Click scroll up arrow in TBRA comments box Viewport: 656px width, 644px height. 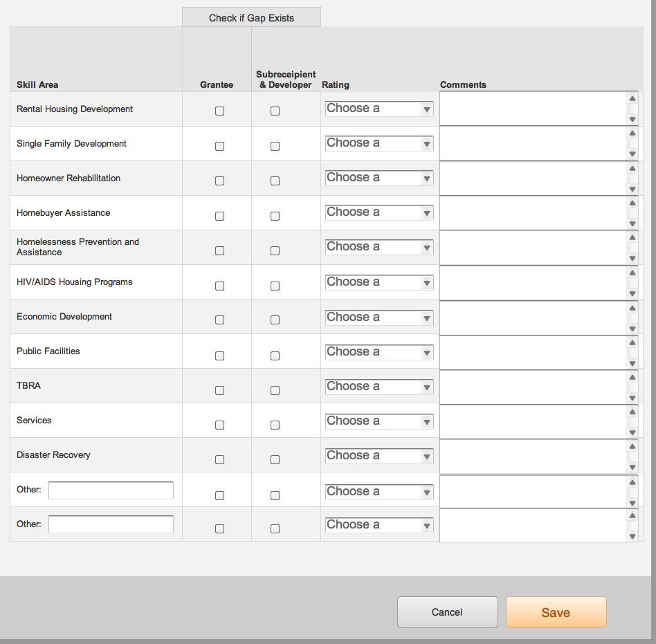tap(632, 377)
